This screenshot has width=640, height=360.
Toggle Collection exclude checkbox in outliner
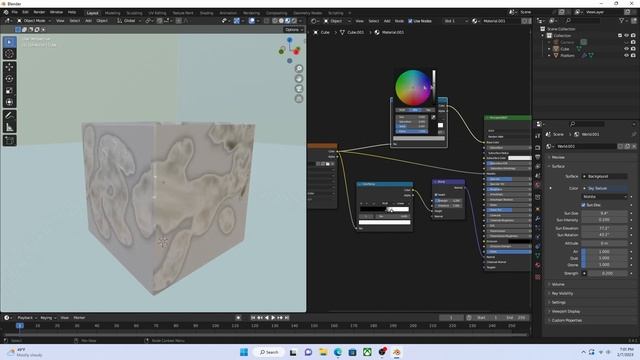620,36
